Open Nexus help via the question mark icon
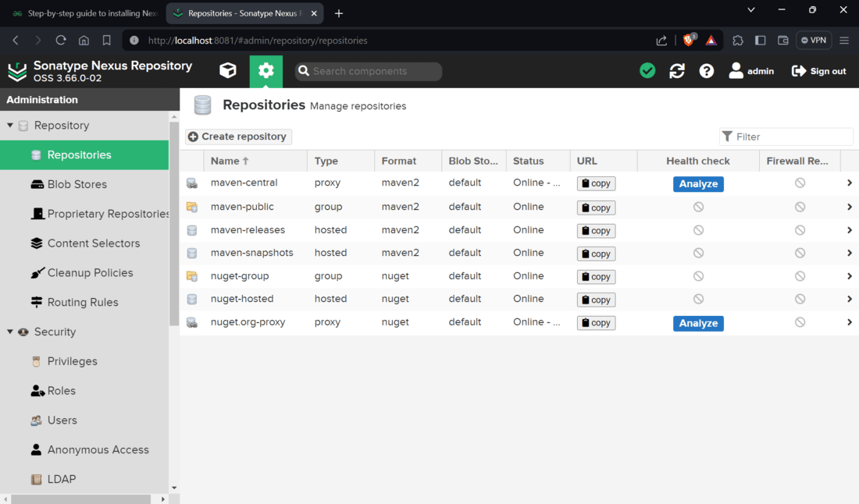The image size is (859, 504). [x=706, y=70]
